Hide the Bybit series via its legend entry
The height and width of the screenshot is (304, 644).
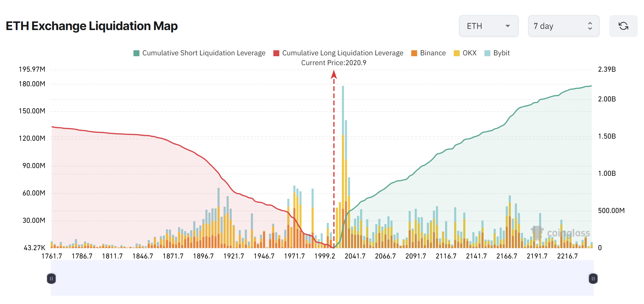[x=502, y=53]
